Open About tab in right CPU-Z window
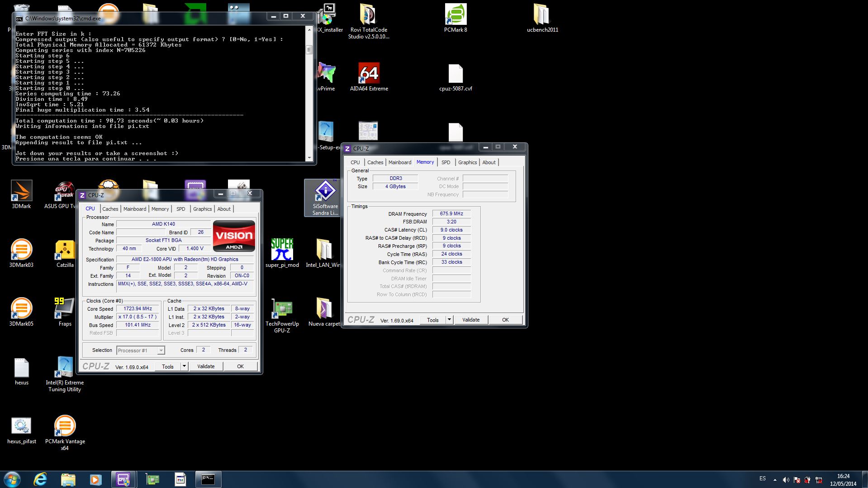 pyautogui.click(x=489, y=162)
